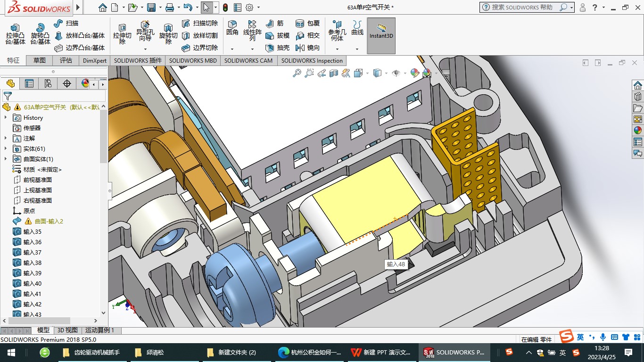Open the 异型孔向导 hole wizard
644x362 pixels.
point(145,31)
